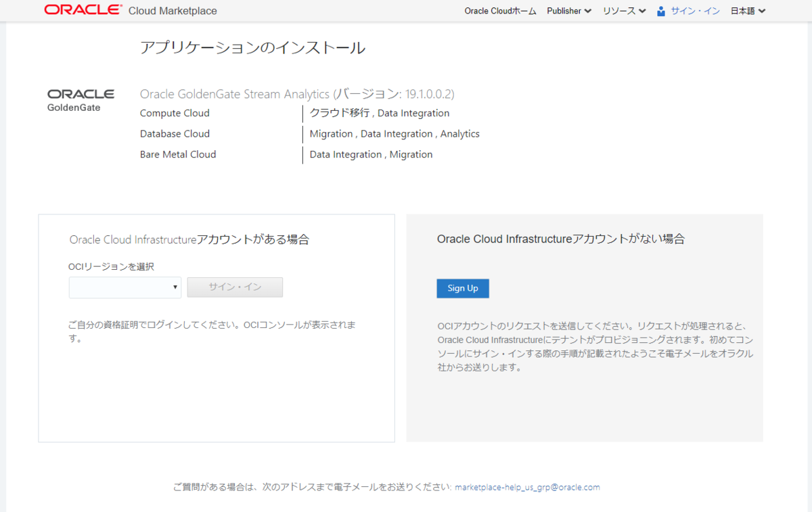Click the ORACLE GoldenGate product logo
This screenshot has height=512, width=812.
[81, 99]
